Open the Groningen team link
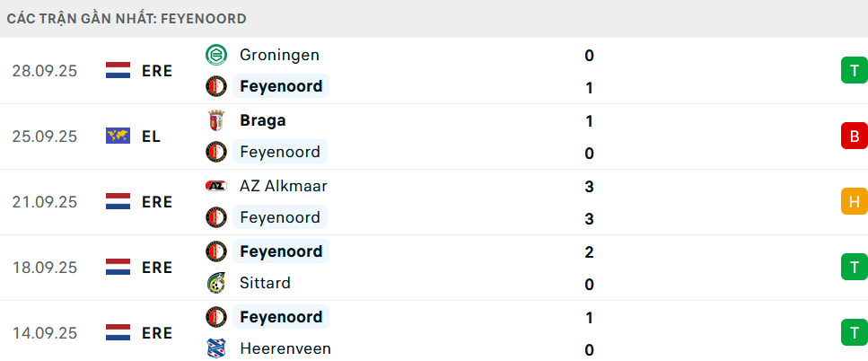868x361 pixels. tap(279, 55)
